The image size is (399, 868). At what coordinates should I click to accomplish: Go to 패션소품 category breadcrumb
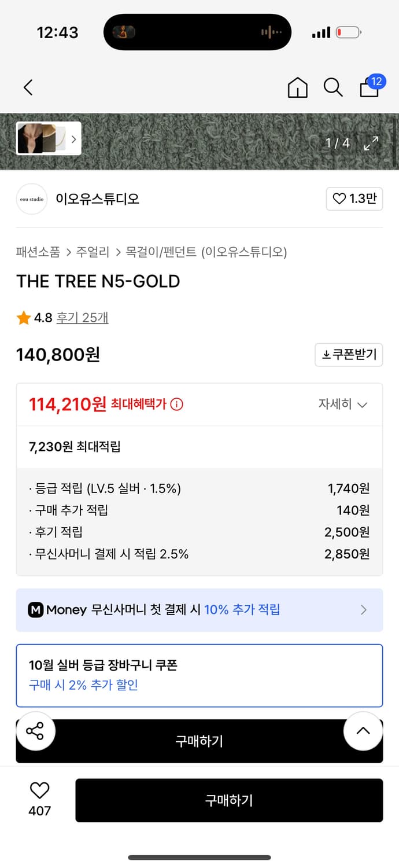(x=38, y=252)
